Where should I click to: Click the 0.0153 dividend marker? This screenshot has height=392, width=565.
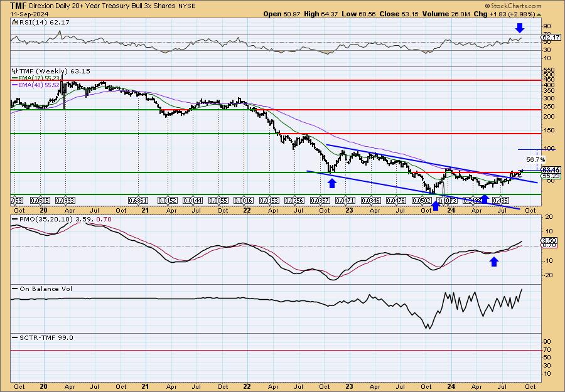269,200
